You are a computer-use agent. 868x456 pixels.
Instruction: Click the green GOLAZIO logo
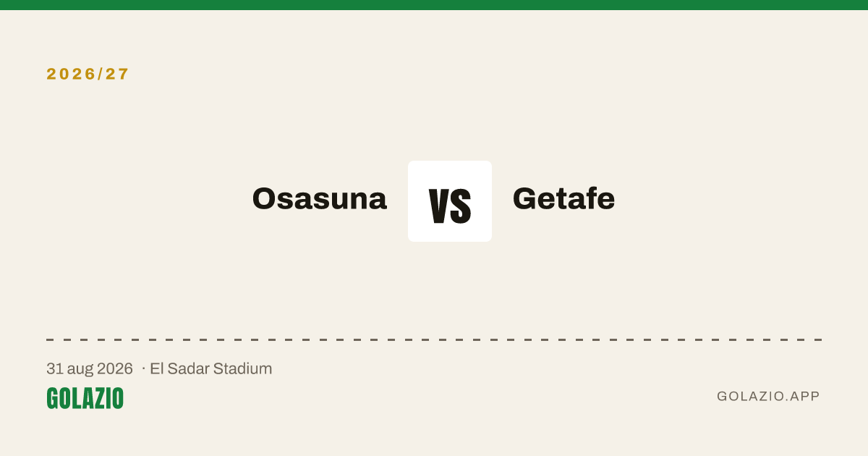(x=85, y=398)
